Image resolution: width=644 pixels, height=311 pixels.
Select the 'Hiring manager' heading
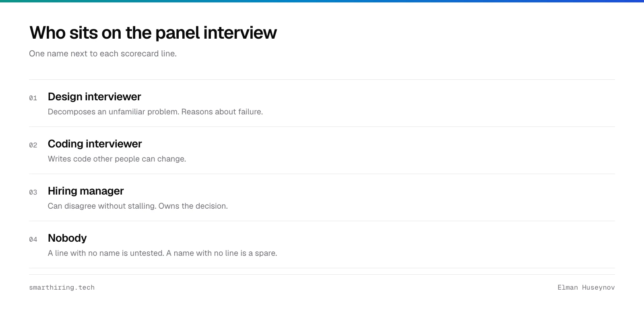(x=86, y=191)
